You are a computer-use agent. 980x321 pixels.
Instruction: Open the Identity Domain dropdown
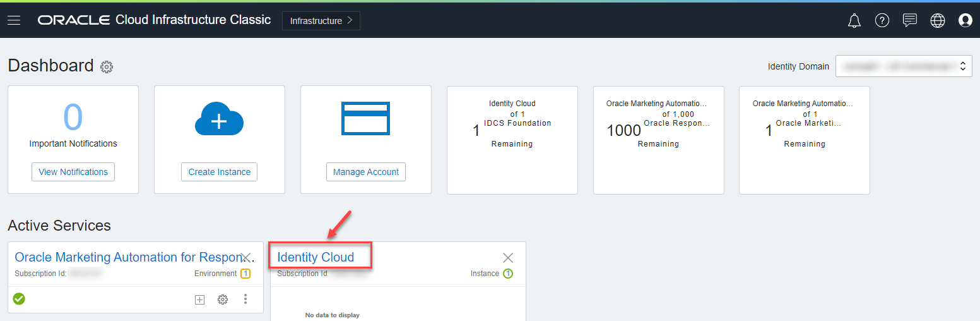(x=904, y=66)
